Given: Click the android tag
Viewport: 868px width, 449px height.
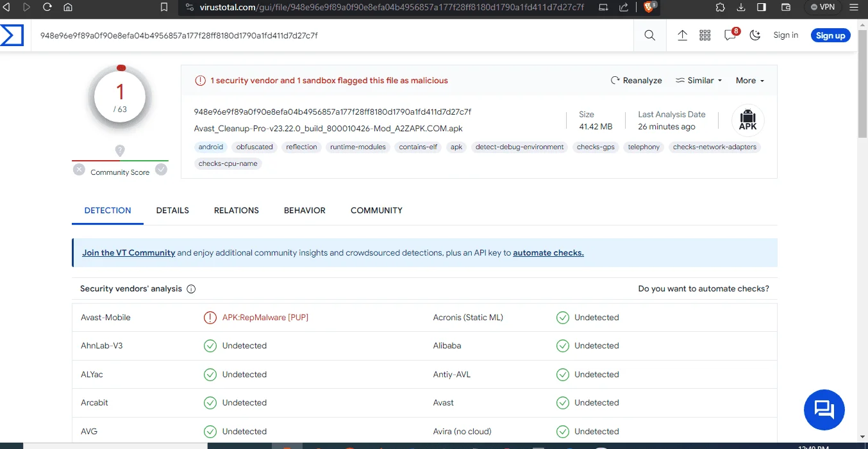Looking at the screenshot, I should [211, 147].
